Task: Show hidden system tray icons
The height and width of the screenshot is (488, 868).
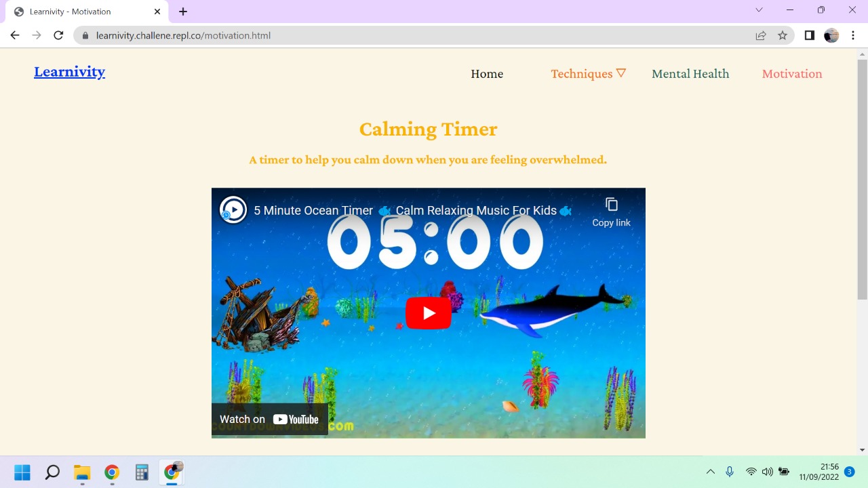Action: [711, 472]
